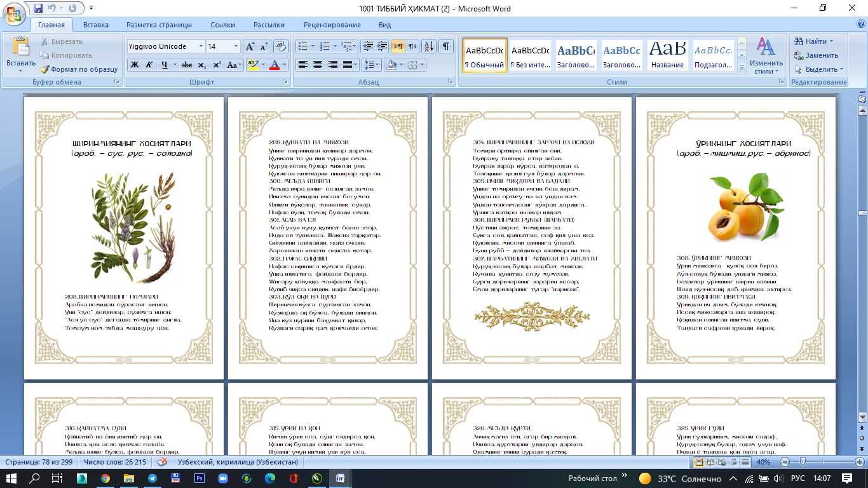Open the Вид tab
The height and width of the screenshot is (488, 868).
pyautogui.click(x=384, y=25)
